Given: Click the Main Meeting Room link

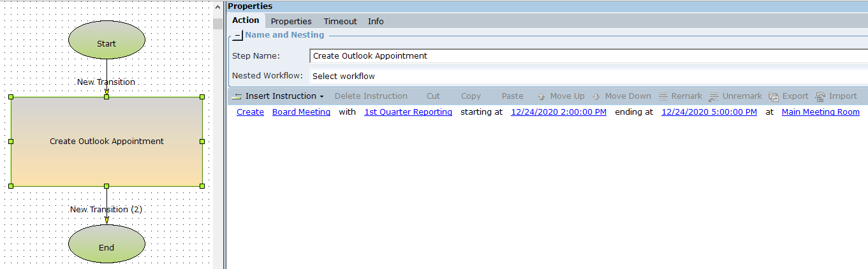Looking at the screenshot, I should coord(820,112).
